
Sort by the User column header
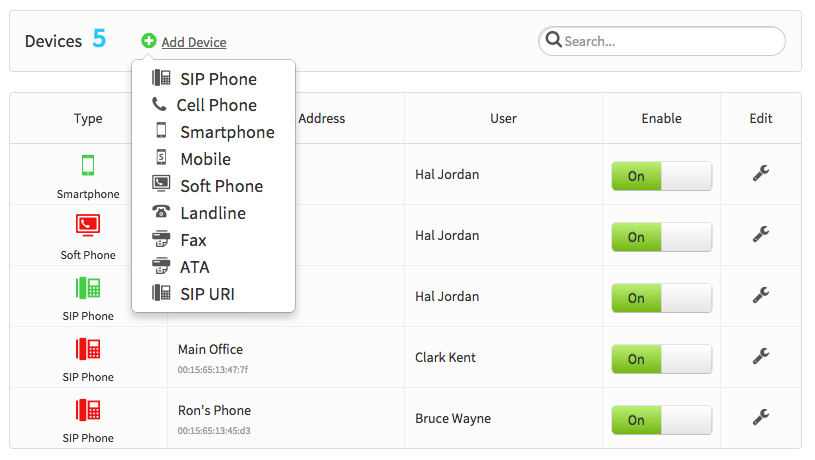point(503,119)
